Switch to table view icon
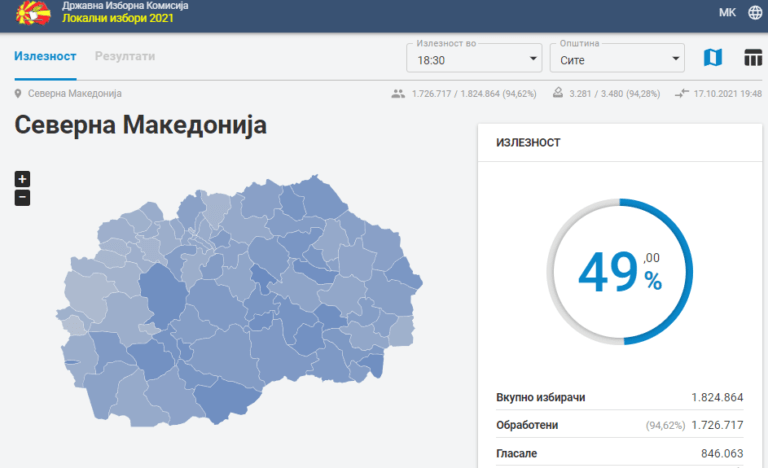768x468 pixels. [753, 57]
